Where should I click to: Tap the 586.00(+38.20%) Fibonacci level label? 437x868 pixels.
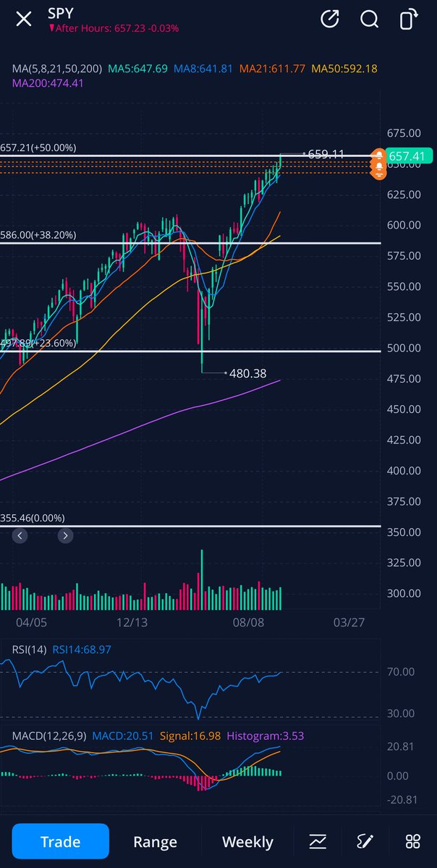(x=38, y=235)
